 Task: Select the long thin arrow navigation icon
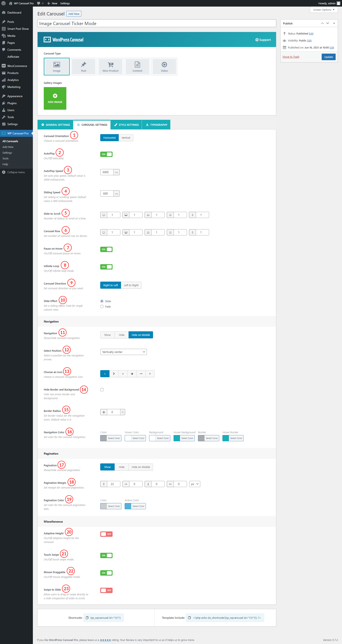(x=141, y=374)
